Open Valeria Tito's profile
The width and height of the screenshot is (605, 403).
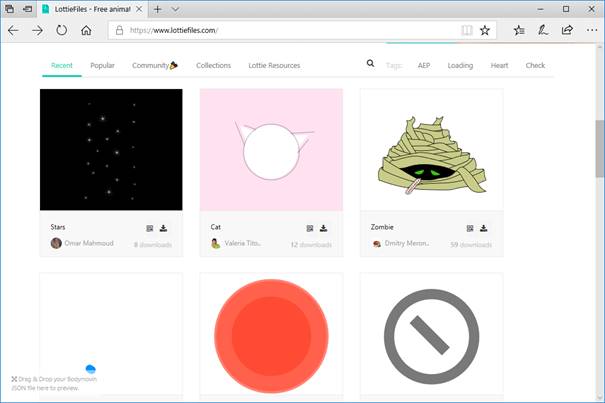coord(243,243)
